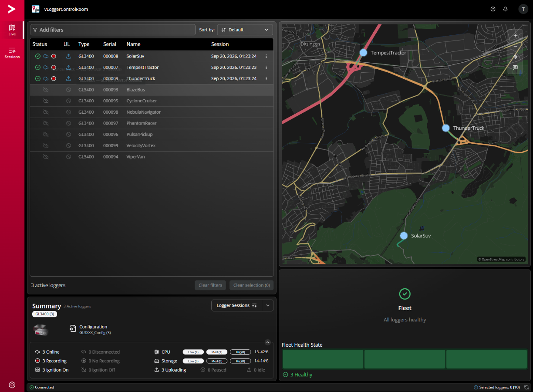Toggle the 3 Uploading filter
The width and height of the screenshot is (533, 392).
coord(170,370)
